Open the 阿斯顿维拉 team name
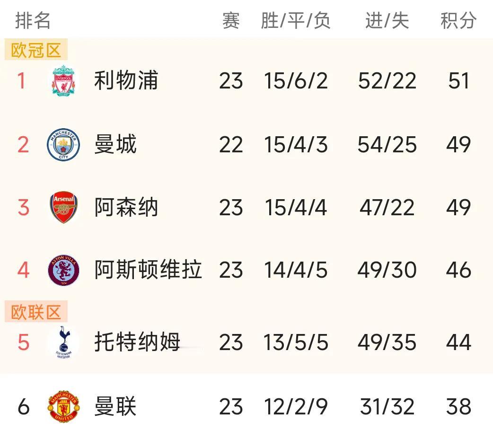493x448 pixels. tap(148, 270)
